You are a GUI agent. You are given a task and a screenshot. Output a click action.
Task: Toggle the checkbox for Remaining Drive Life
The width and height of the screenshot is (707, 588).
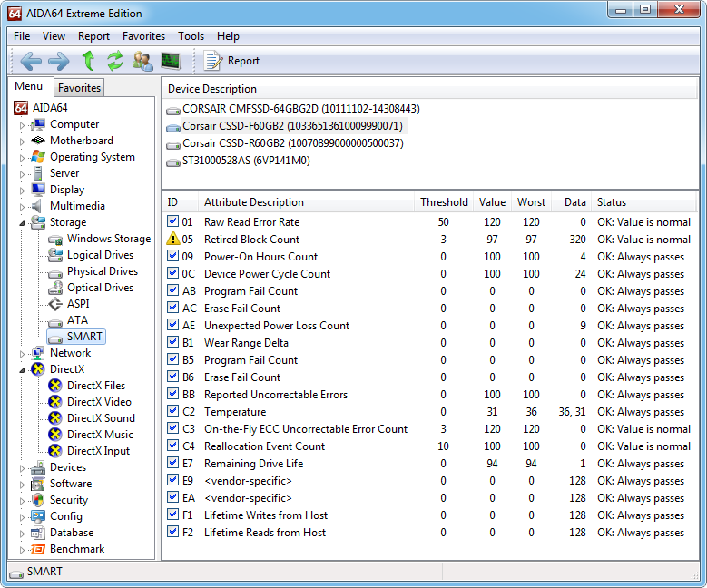172,463
